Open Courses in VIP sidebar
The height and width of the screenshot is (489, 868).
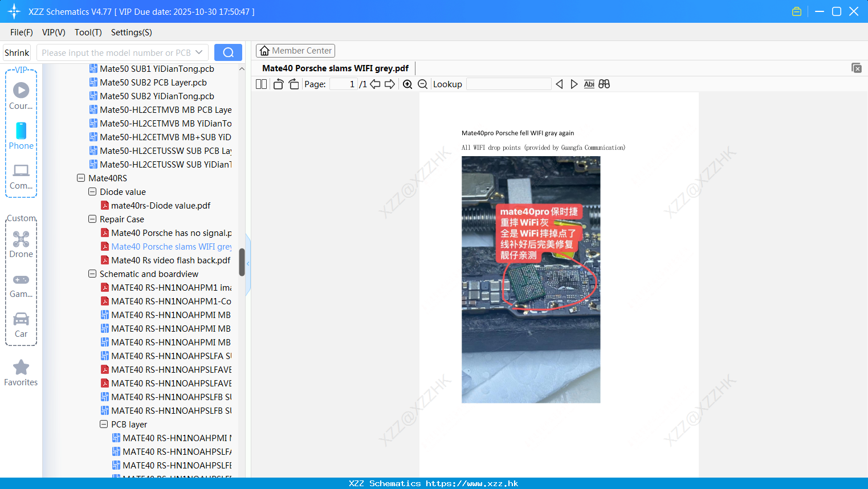tap(21, 96)
